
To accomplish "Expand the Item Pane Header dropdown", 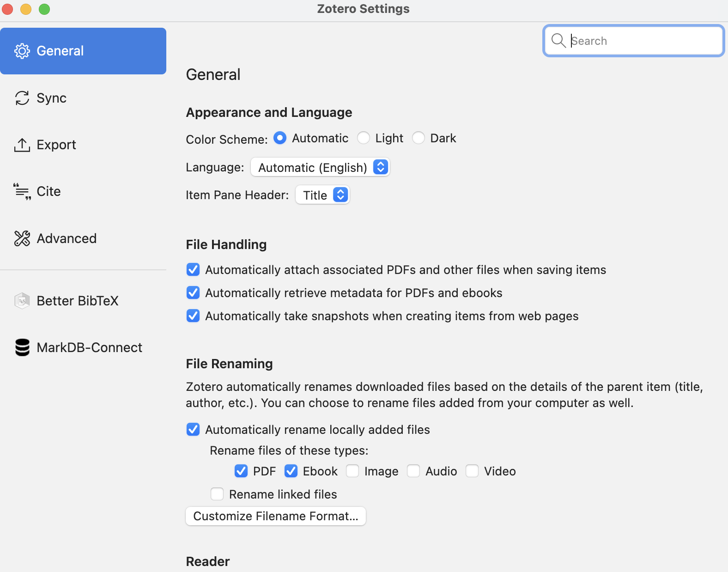I will pos(322,195).
